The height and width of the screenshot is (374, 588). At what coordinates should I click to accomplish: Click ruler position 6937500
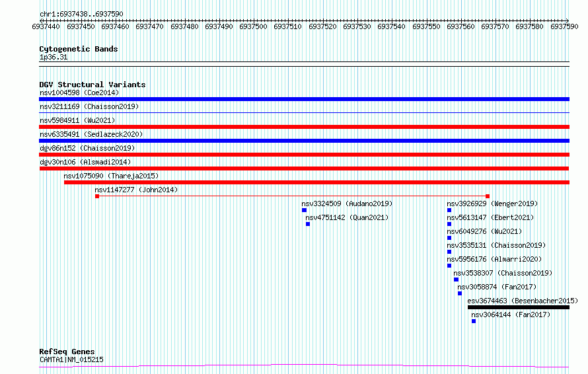click(x=253, y=26)
